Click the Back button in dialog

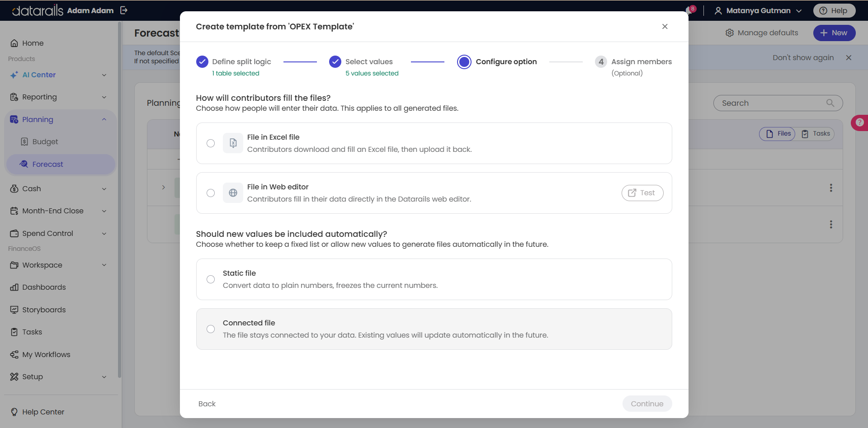coord(207,404)
